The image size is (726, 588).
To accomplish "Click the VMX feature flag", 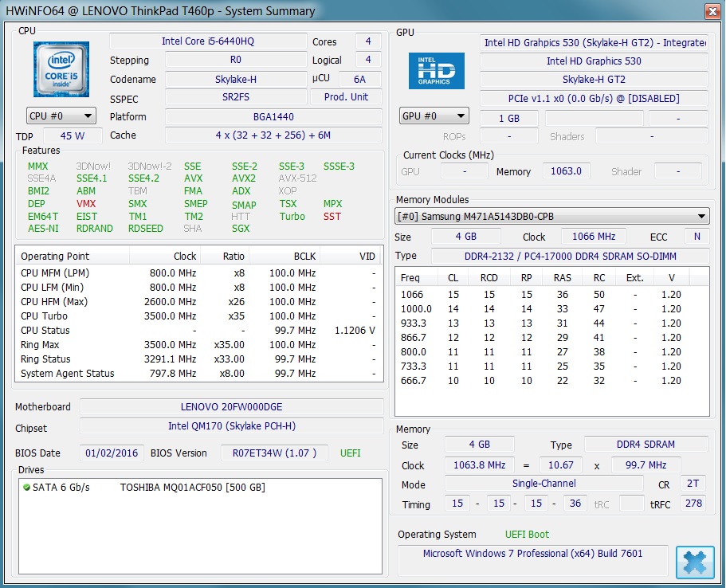I will coord(86,204).
